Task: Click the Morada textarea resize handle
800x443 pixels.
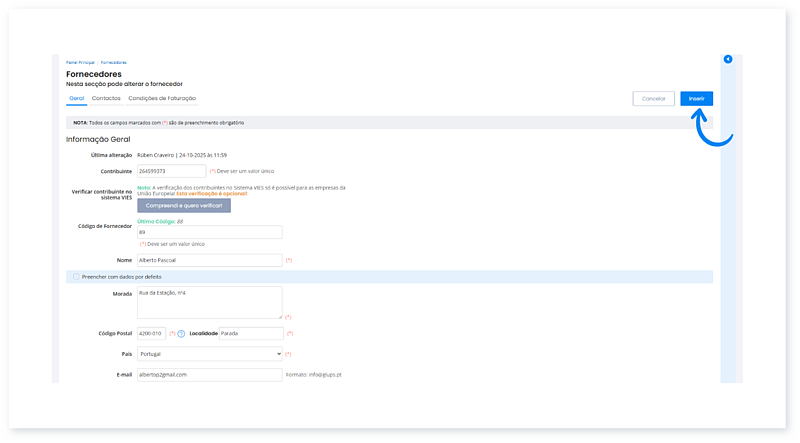Action: (x=279, y=315)
